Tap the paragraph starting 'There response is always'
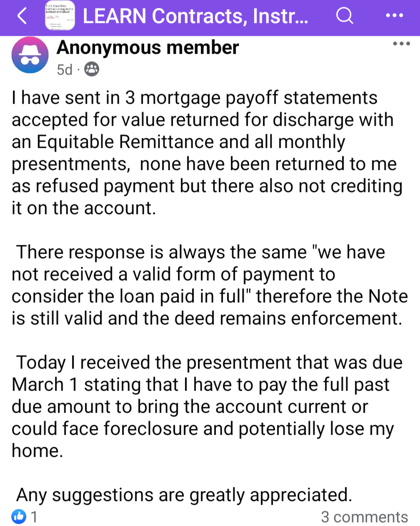 pos(210,285)
